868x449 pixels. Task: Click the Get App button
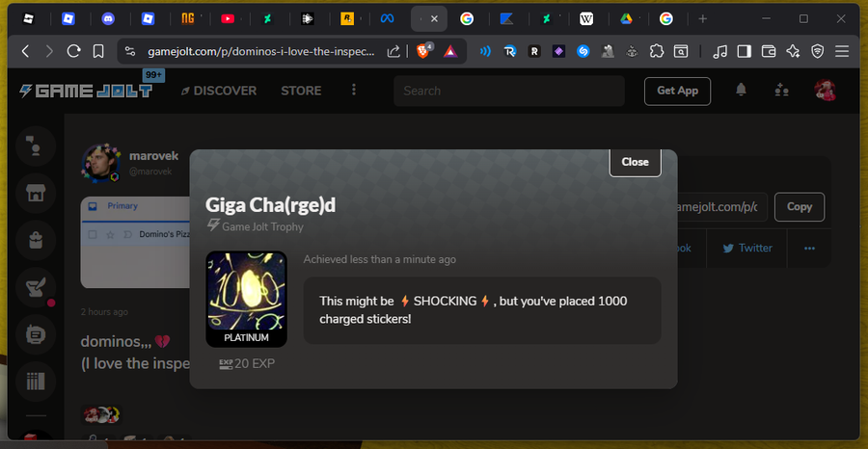click(x=678, y=91)
